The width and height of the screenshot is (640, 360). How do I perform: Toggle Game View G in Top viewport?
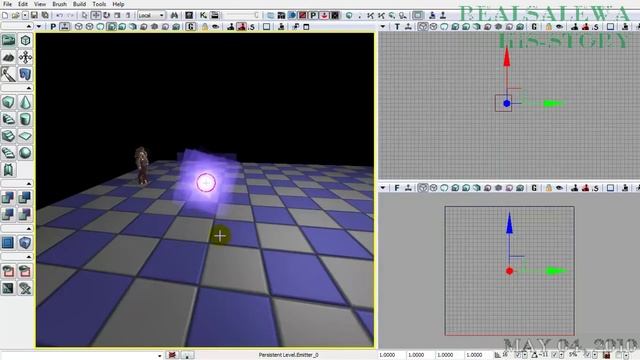click(x=534, y=27)
